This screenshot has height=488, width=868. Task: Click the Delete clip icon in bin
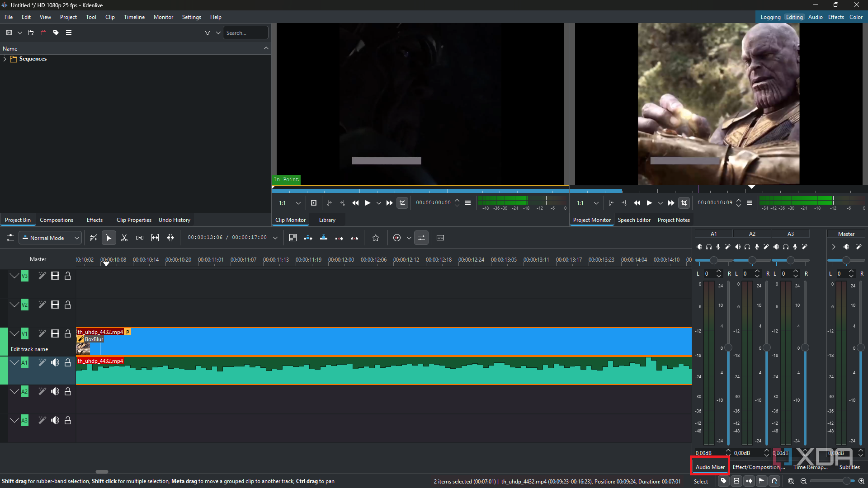click(43, 33)
